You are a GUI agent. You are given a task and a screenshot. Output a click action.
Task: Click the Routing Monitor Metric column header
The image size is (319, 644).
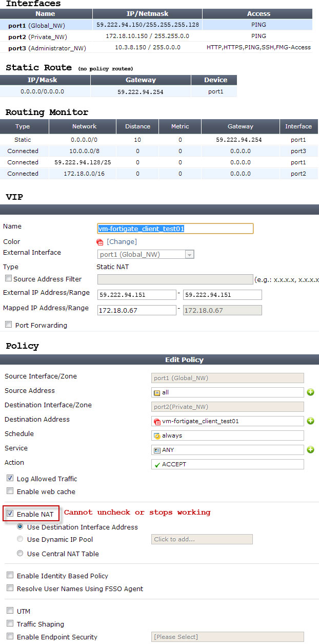tap(180, 126)
